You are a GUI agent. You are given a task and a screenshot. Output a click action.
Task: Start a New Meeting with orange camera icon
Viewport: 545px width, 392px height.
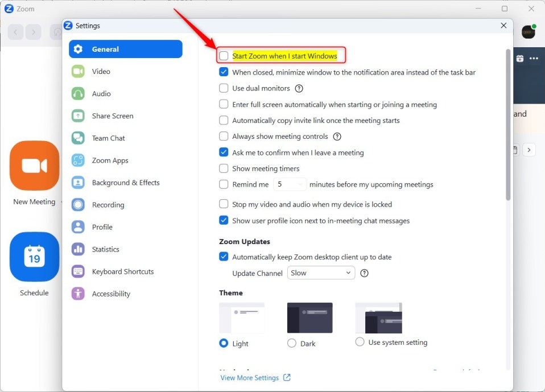(x=34, y=166)
